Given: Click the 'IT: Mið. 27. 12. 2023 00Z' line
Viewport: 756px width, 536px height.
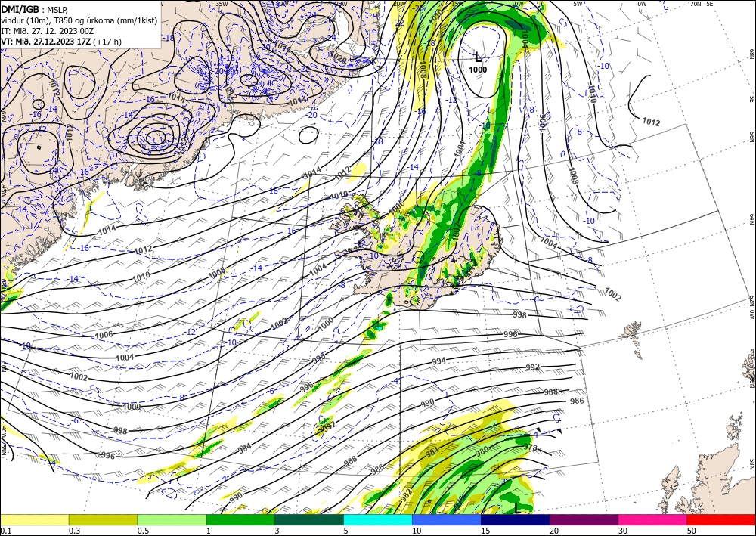Looking at the screenshot, I should pos(47,31).
